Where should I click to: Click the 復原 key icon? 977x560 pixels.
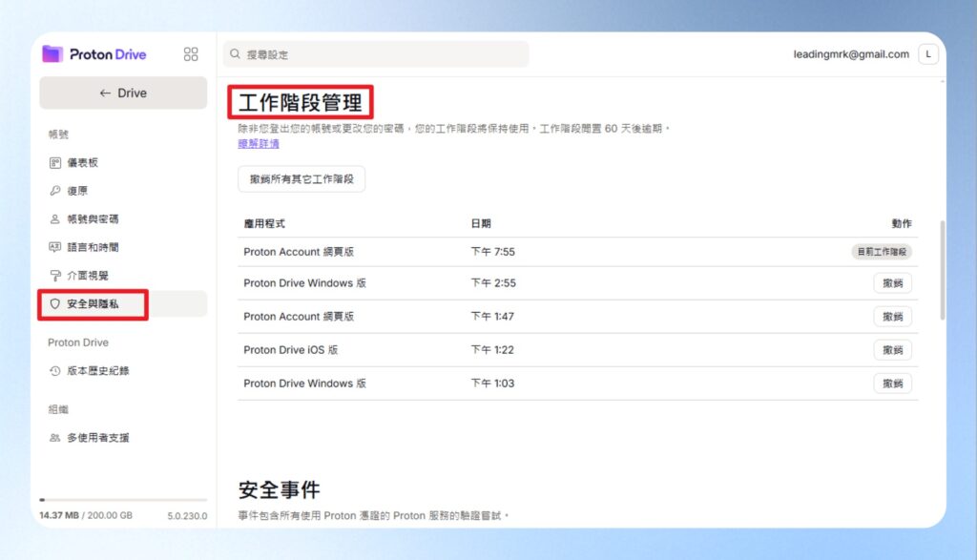[x=54, y=191]
